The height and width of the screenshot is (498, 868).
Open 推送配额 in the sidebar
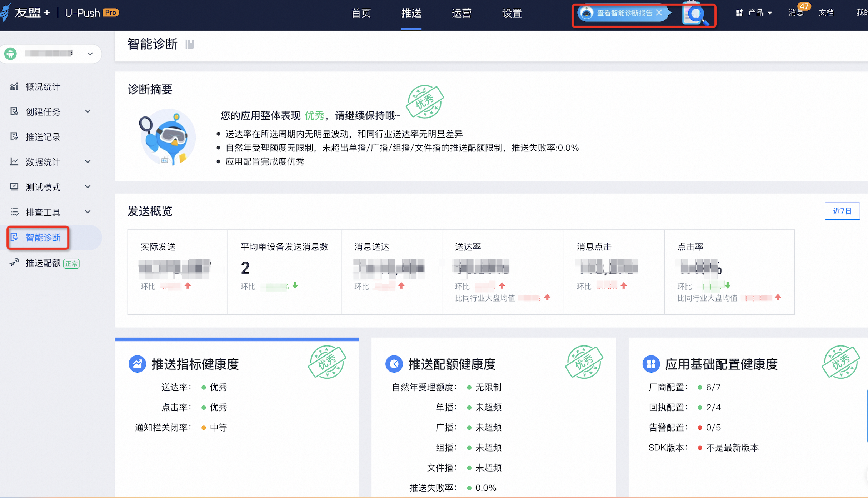pyautogui.click(x=43, y=263)
